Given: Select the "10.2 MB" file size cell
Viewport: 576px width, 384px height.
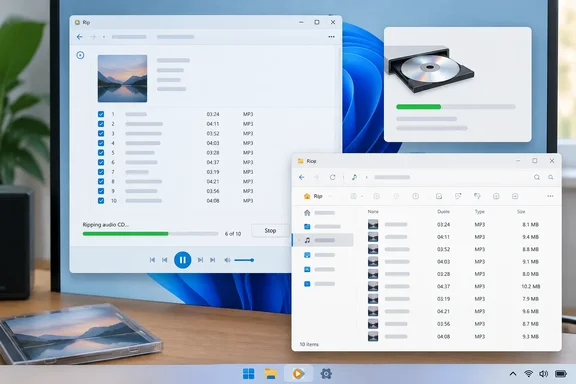Looking at the screenshot, I should pyautogui.click(x=530, y=286).
